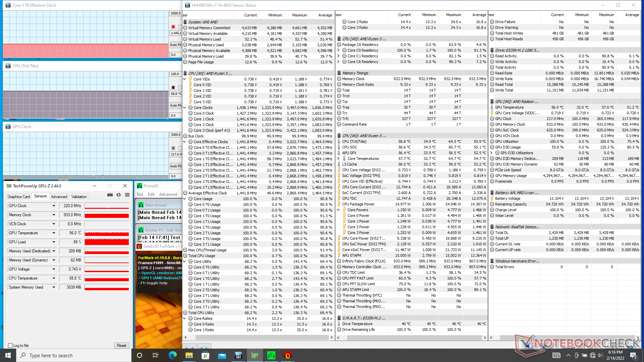
Task: Open the GPU Load sensor dropdown
Action: [x=53, y=242]
